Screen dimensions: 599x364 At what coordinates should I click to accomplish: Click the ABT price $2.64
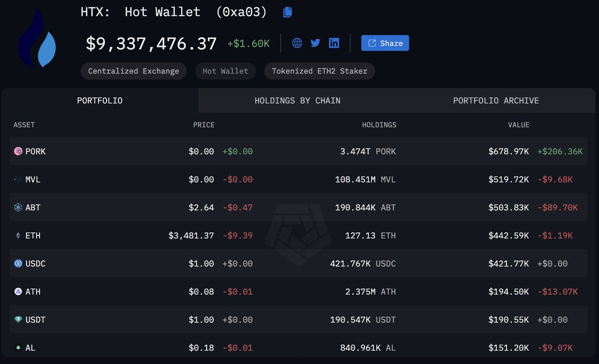(x=202, y=207)
